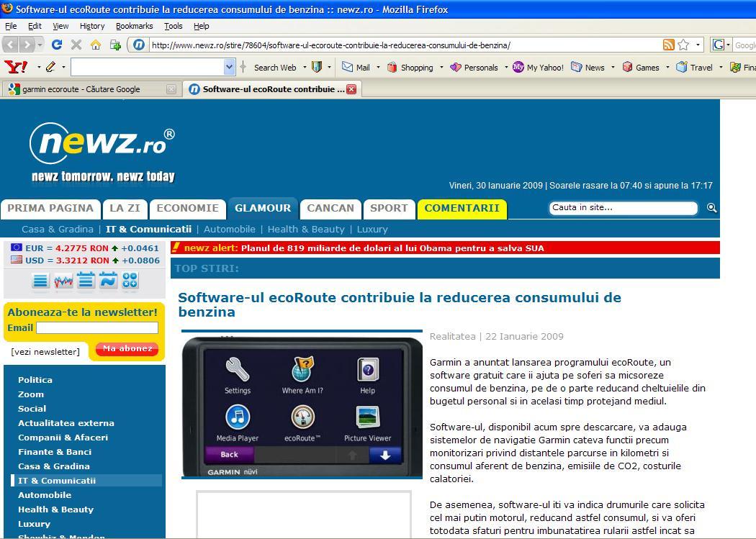Open the yellow COMENTARII tab

point(462,209)
